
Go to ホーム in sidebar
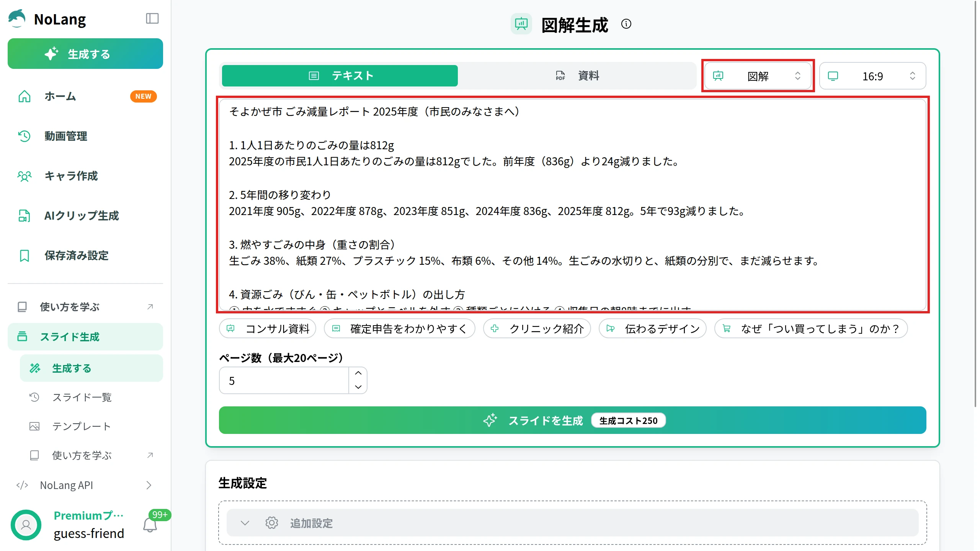pos(85,96)
